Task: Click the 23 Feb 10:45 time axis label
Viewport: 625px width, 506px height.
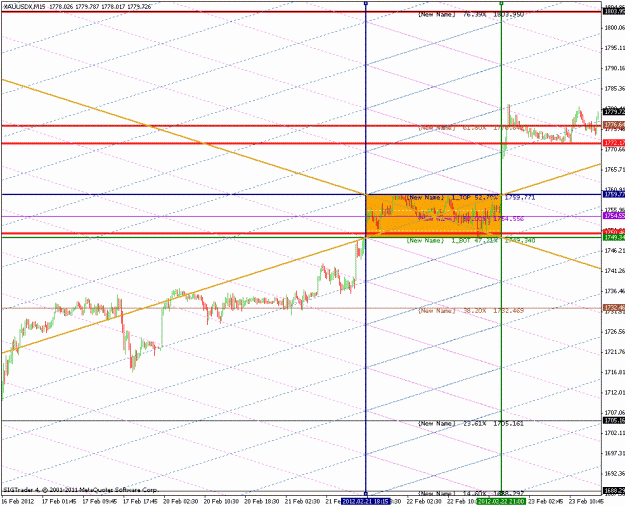Action: 586,501
